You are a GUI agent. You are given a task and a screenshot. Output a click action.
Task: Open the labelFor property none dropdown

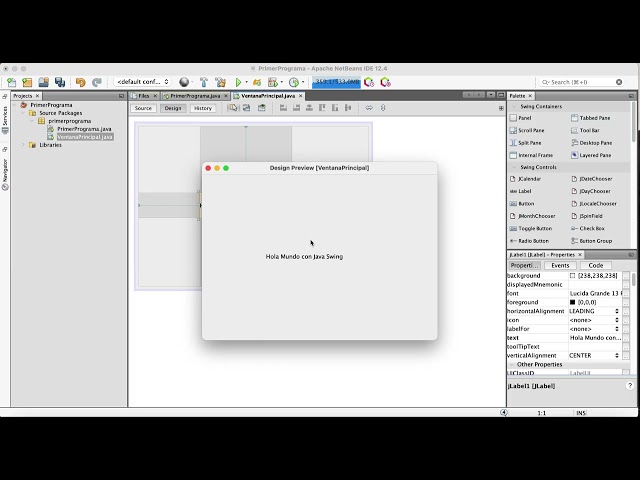(617, 329)
